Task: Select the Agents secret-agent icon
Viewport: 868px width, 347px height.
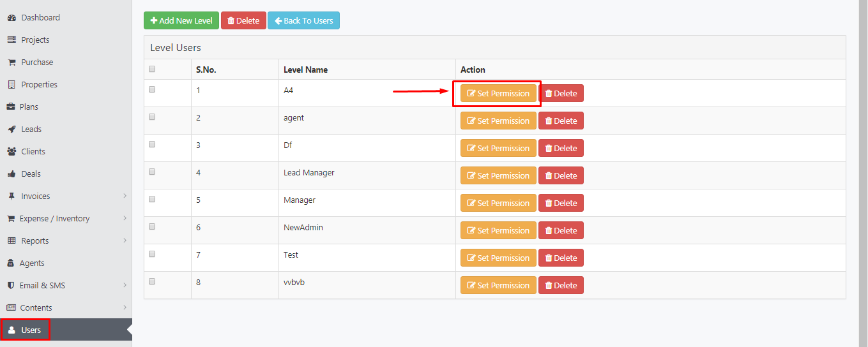Action: click(x=11, y=263)
